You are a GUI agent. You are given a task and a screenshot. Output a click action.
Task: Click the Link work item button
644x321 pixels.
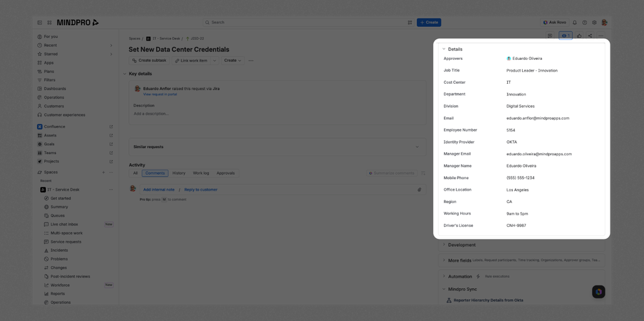pyautogui.click(x=192, y=61)
